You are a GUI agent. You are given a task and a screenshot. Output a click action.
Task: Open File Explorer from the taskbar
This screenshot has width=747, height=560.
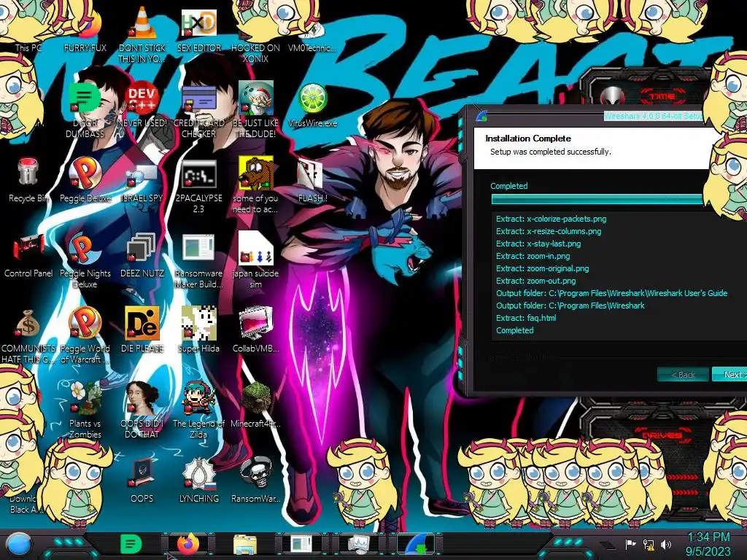[245, 545]
